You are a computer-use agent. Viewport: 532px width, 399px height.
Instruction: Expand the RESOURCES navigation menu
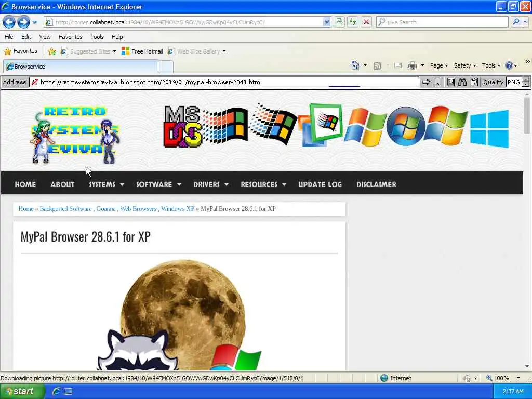point(263,184)
